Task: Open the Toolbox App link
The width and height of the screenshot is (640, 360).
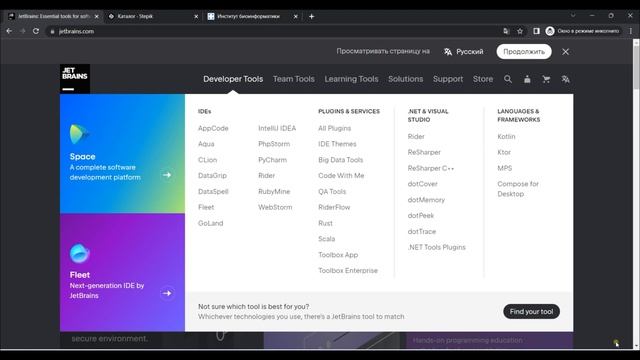Action: pyautogui.click(x=338, y=255)
